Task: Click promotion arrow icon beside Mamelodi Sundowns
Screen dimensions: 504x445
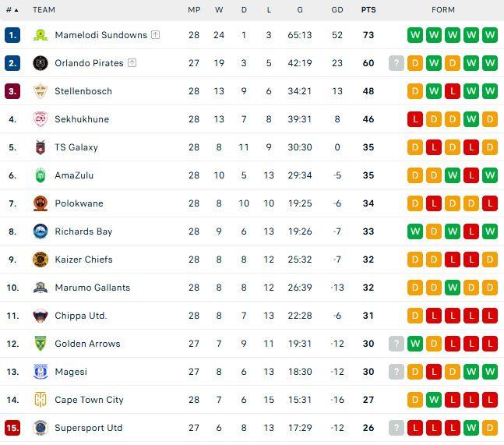Action: pyautogui.click(x=155, y=35)
